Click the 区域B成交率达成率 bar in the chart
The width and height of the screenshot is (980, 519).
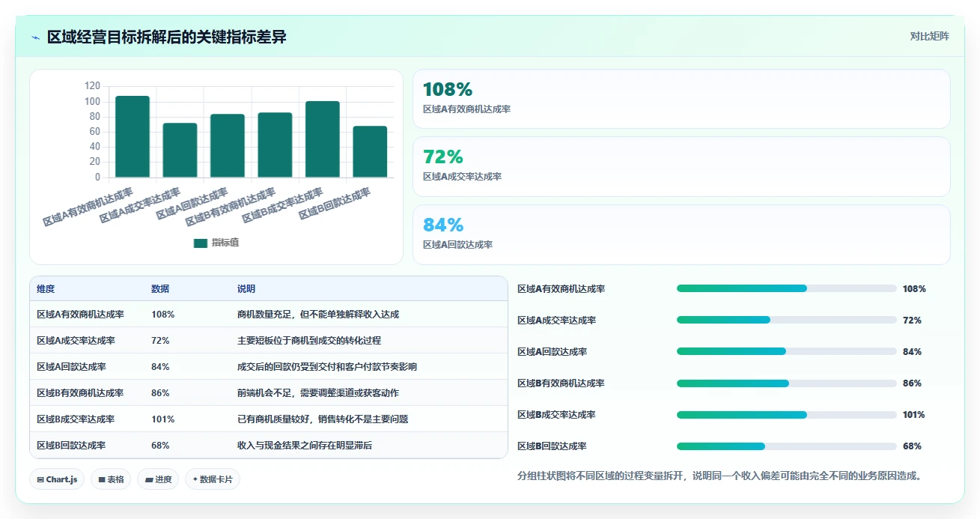click(323, 139)
